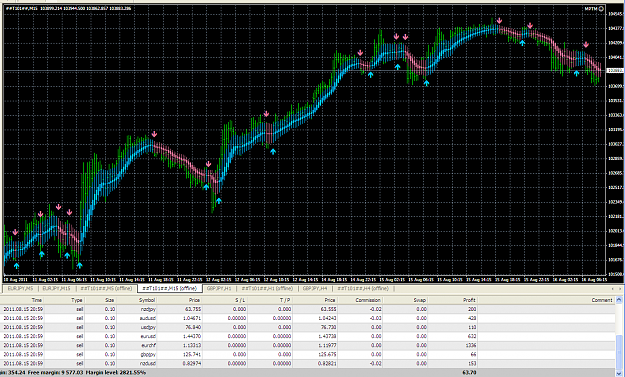Click current price 125.675 in gbpjpy row
The width and height of the screenshot is (625, 377).
point(328,354)
